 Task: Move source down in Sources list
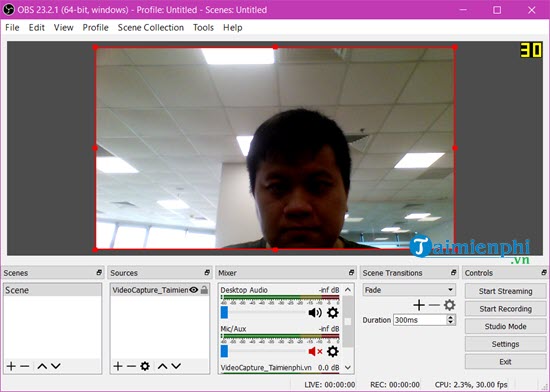pyautogui.click(x=176, y=366)
